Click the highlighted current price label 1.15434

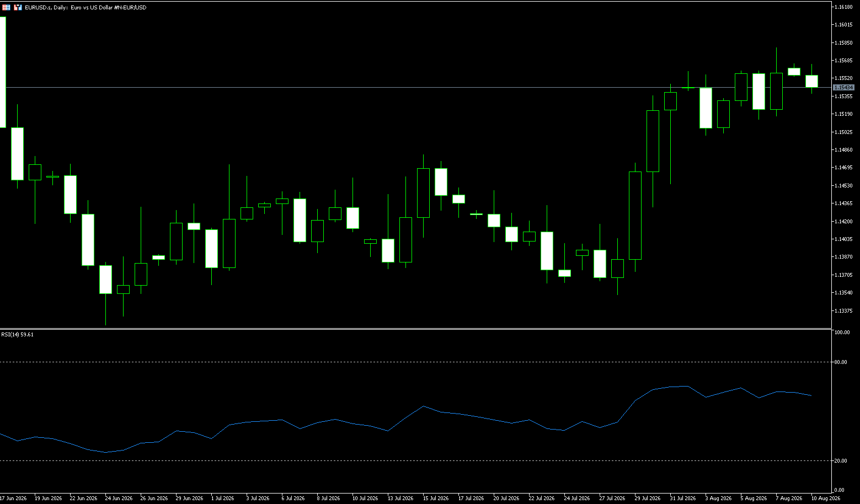pyautogui.click(x=843, y=88)
